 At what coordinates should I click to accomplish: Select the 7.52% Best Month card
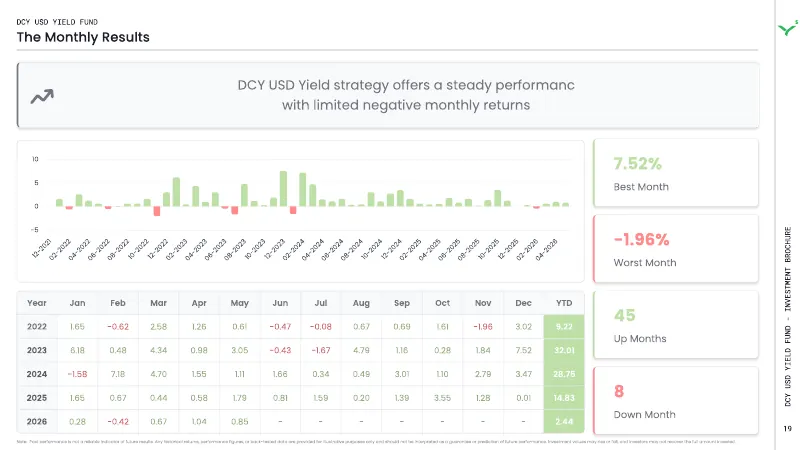676,173
